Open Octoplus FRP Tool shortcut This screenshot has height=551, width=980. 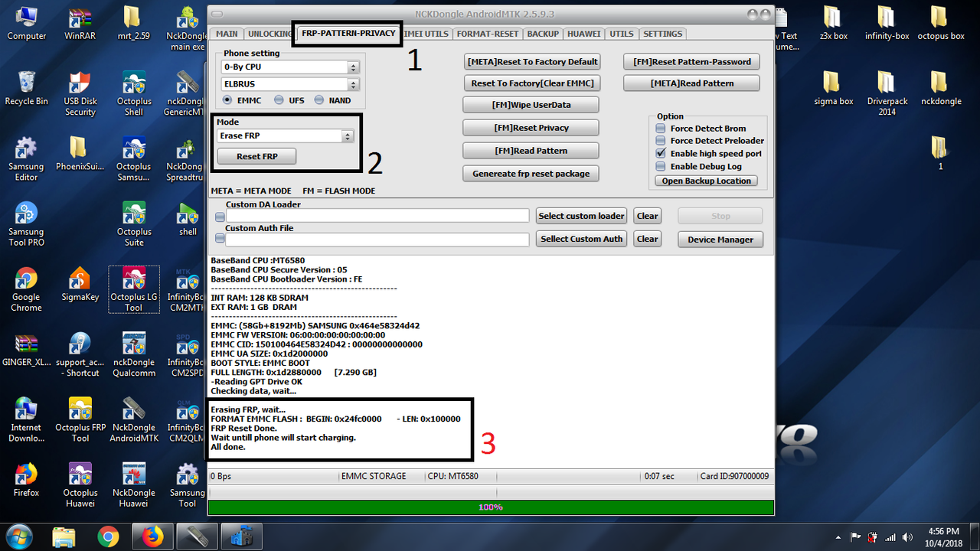point(80,420)
